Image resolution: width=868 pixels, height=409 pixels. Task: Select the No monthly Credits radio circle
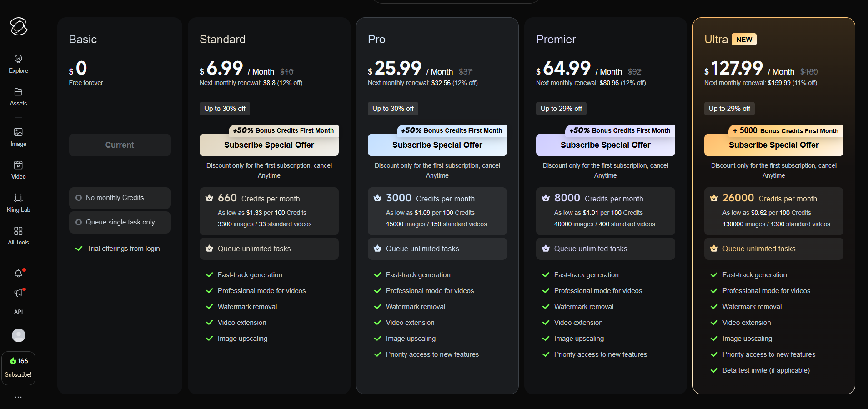(79, 198)
